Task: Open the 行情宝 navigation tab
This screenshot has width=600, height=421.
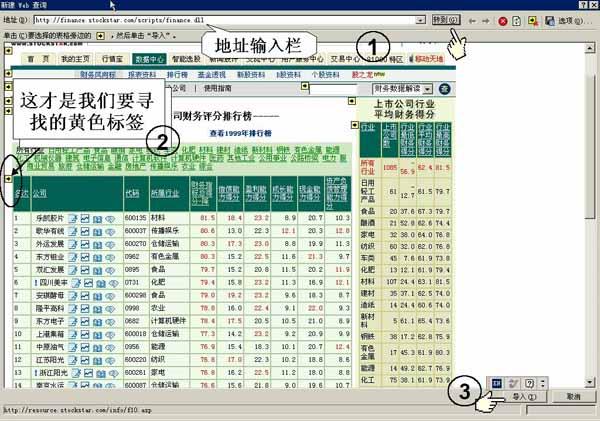Action: point(113,60)
